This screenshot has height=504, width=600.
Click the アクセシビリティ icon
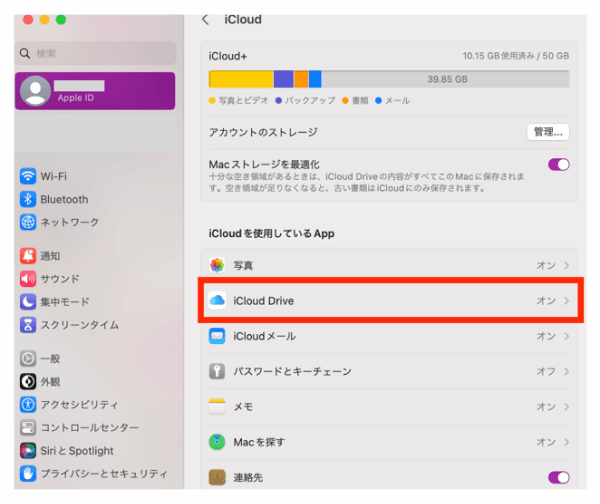click(x=28, y=405)
